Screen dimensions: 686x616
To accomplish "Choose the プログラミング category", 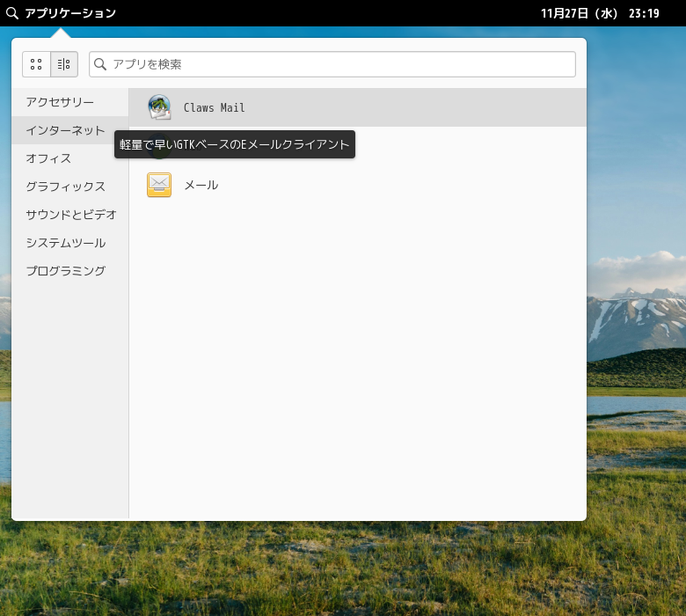I will (x=65, y=271).
